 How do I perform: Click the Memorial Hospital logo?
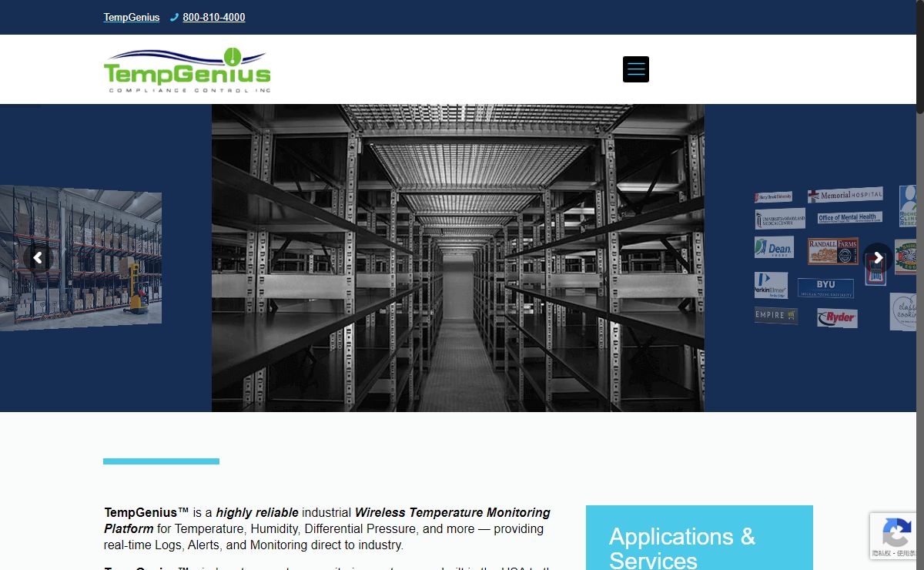pyautogui.click(x=845, y=195)
